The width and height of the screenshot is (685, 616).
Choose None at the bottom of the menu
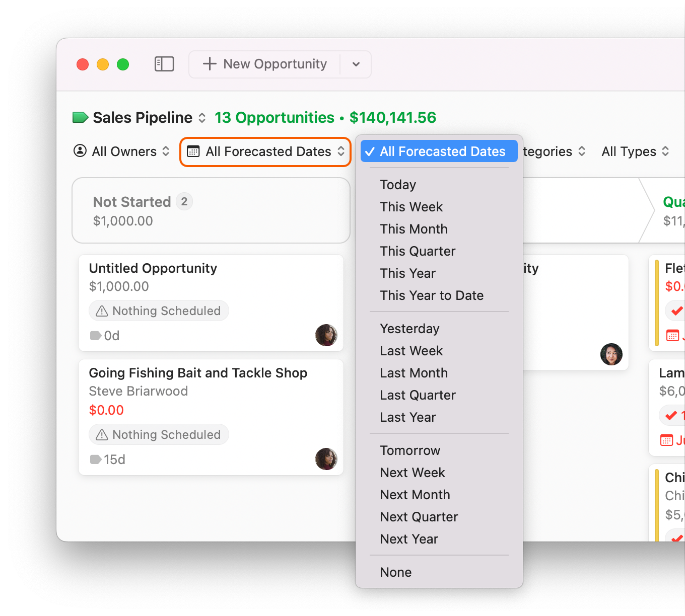pyautogui.click(x=396, y=572)
